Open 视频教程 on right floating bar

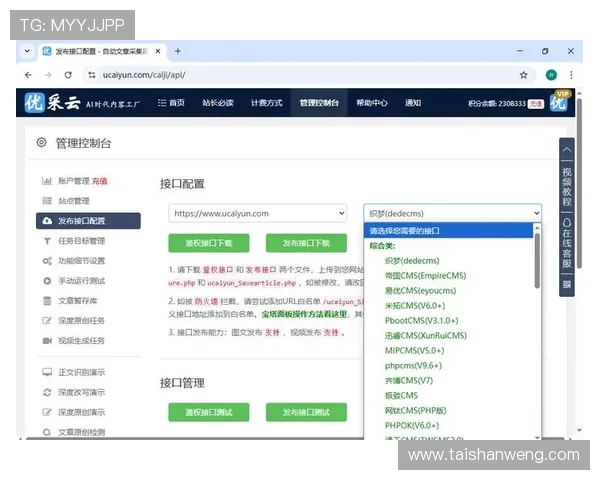click(567, 186)
